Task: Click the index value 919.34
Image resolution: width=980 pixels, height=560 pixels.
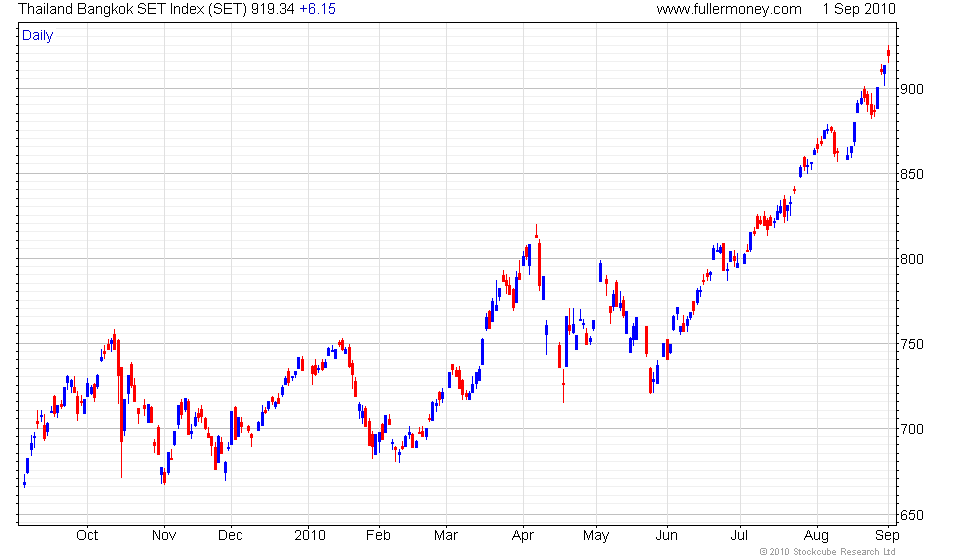Action: (x=272, y=9)
